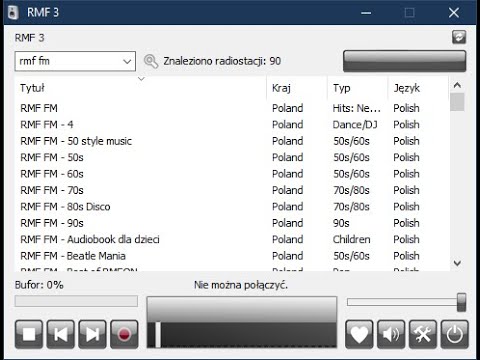Screen dimensions: 480x360
Task: Minimize the RMF 3 window
Action: click(x=366, y=13)
